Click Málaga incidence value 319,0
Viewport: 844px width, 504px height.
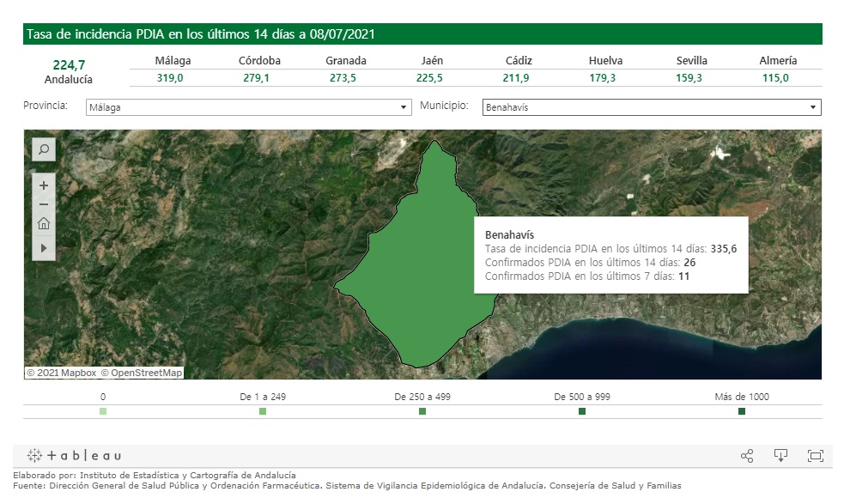tap(170, 78)
